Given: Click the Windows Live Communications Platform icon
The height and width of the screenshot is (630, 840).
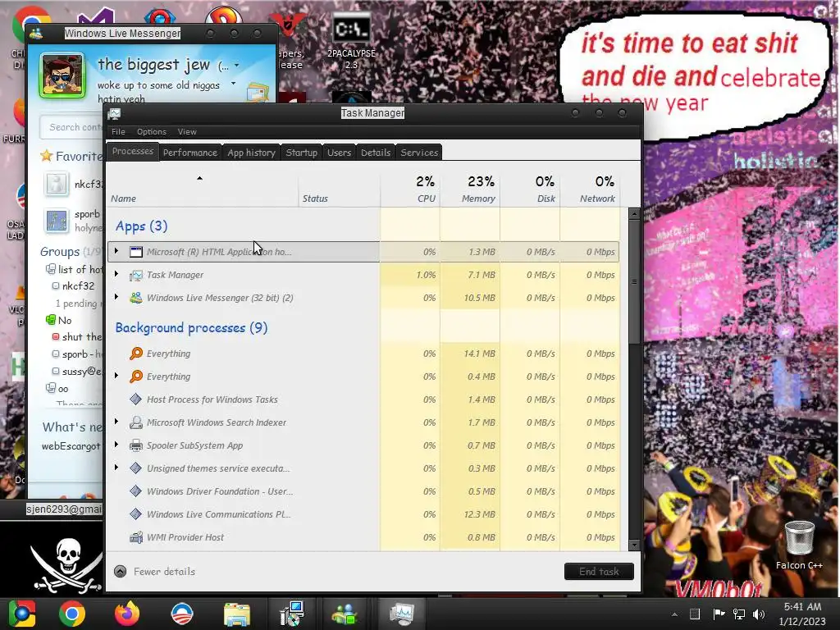Looking at the screenshot, I should tap(136, 514).
